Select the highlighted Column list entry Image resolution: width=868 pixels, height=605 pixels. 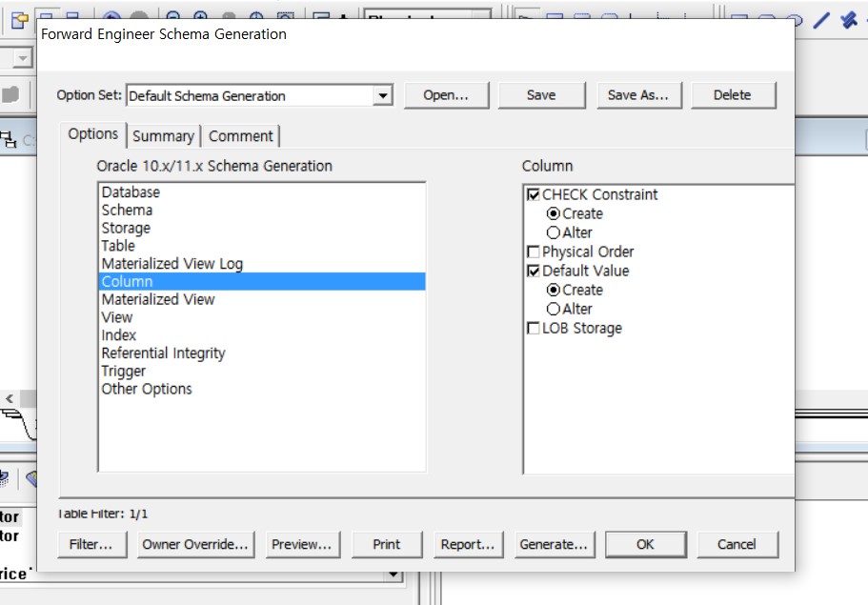pyautogui.click(x=262, y=281)
